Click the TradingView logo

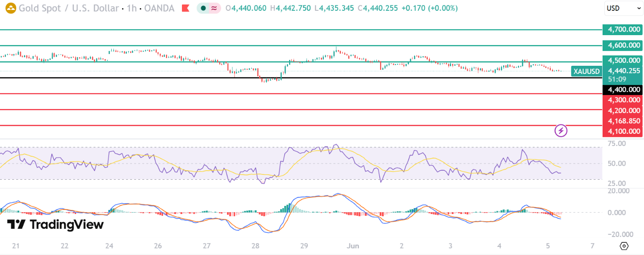(x=56, y=224)
